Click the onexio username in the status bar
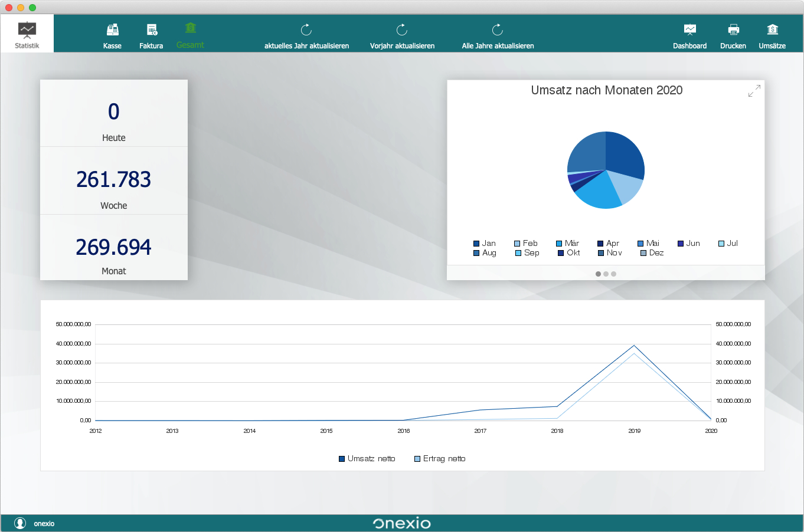The height and width of the screenshot is (532, 804). (x=44, y=524)
